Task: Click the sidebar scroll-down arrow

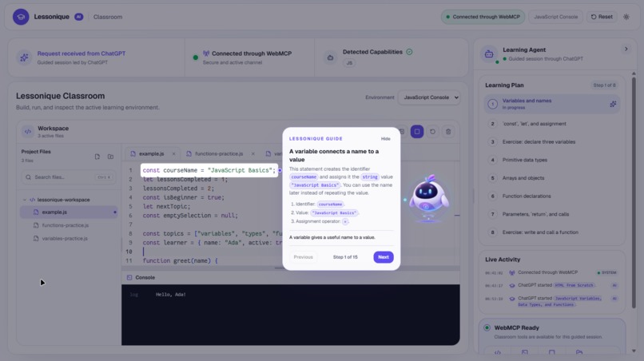Action: pyautogui.click(x=634, y=351)
